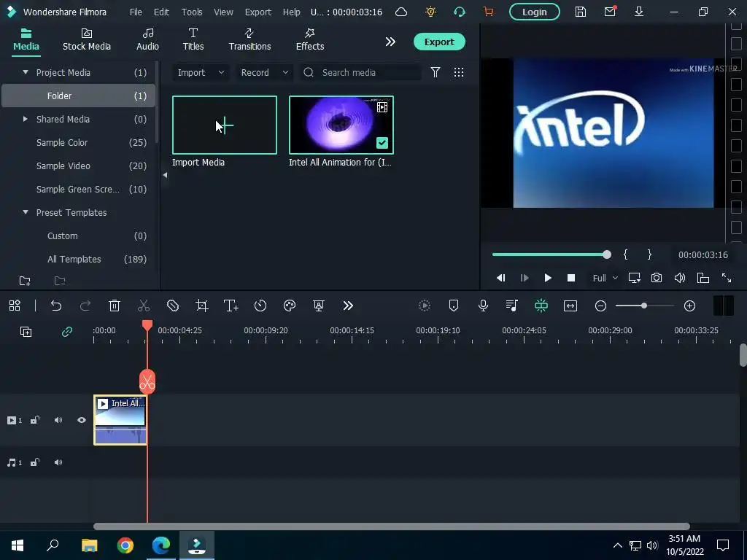Undo the last edit in timeline toolbar
The height and width of the screenshot is (560, 747).
[56, 306]
